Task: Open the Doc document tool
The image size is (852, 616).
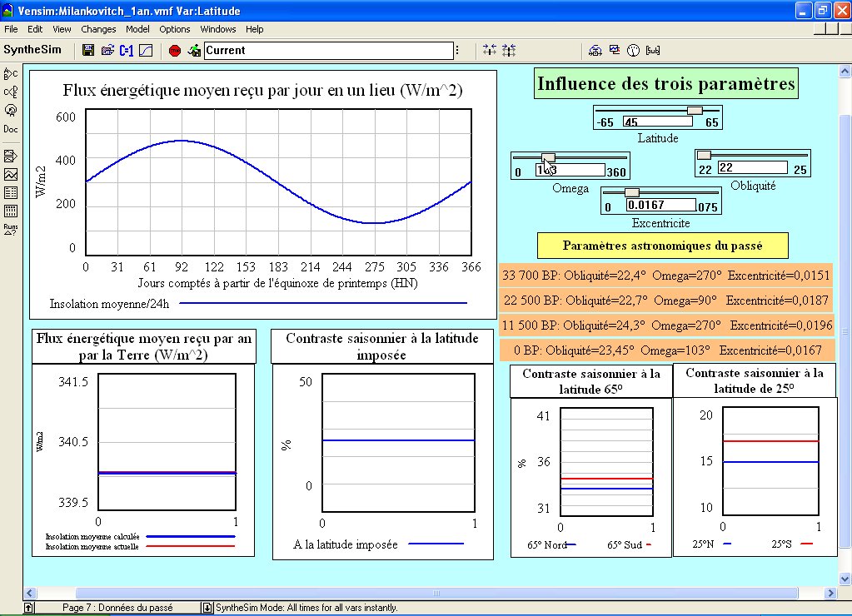Action: click(x=11, y=129)
